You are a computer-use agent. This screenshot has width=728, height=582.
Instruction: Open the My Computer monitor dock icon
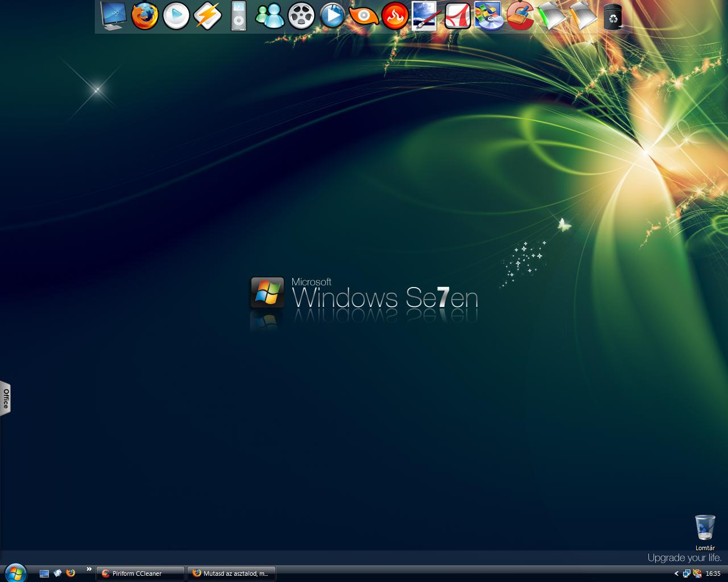(x=114, y=15)
